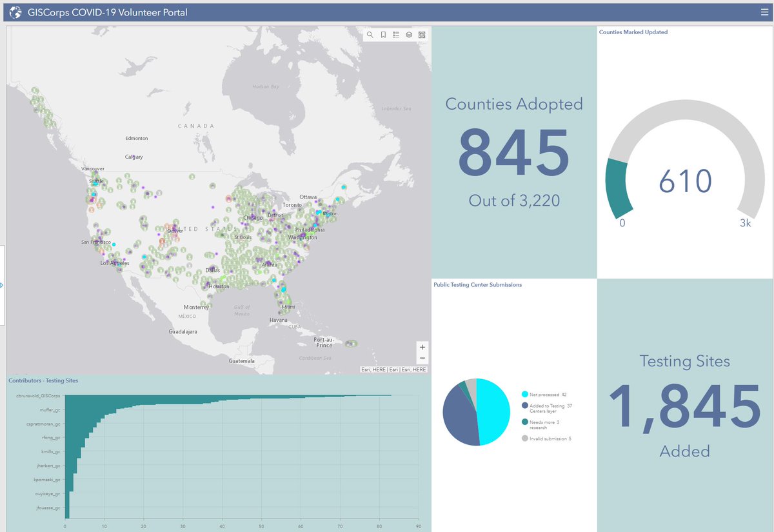Image resolution: width=774 pixels, height=532 pixels.
Task: Click the Edmonton label on the map
Action: pyautogui.click(x=136, y=138)
